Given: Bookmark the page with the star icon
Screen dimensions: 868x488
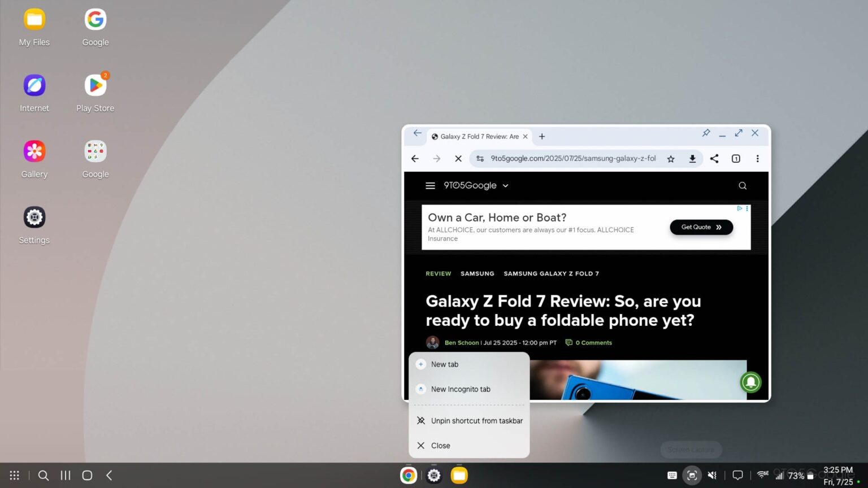Looking at the screenshot, I should click(670, 158).
